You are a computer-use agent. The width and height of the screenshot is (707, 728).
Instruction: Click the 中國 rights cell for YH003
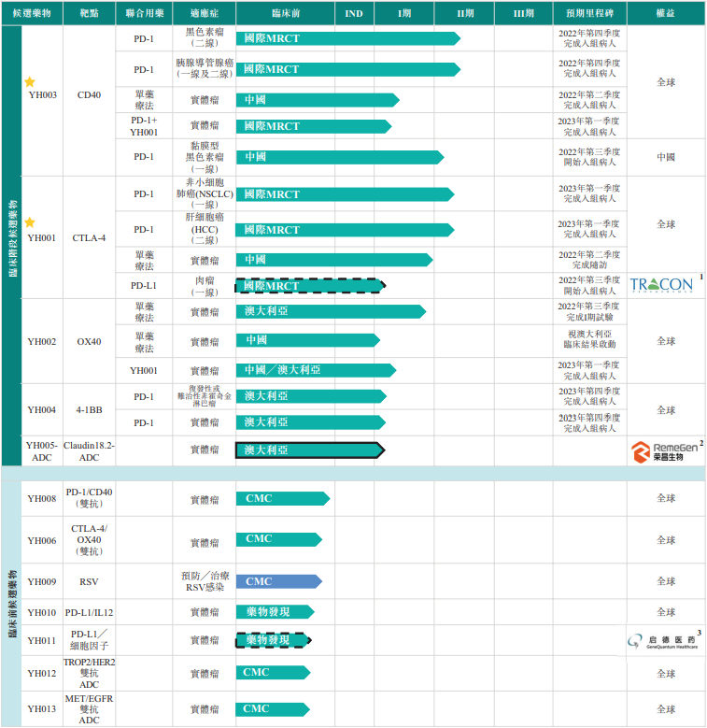(x=666, y=157)
